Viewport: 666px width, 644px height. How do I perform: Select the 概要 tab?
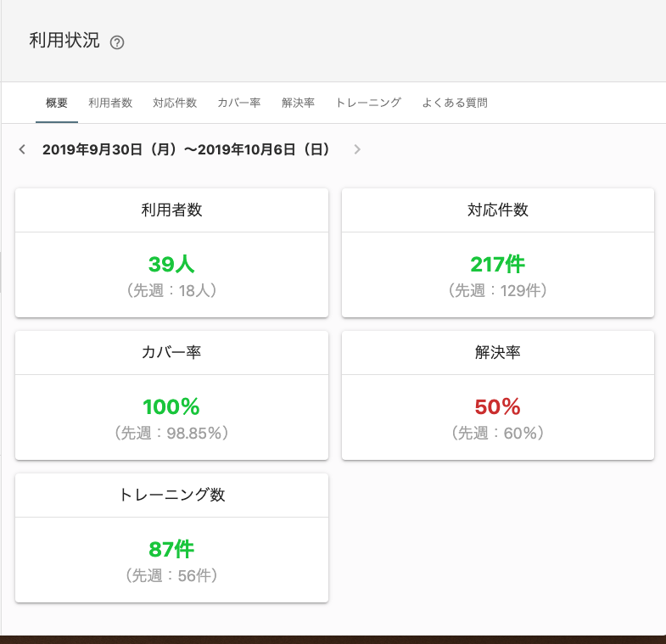tap(57, 103)
